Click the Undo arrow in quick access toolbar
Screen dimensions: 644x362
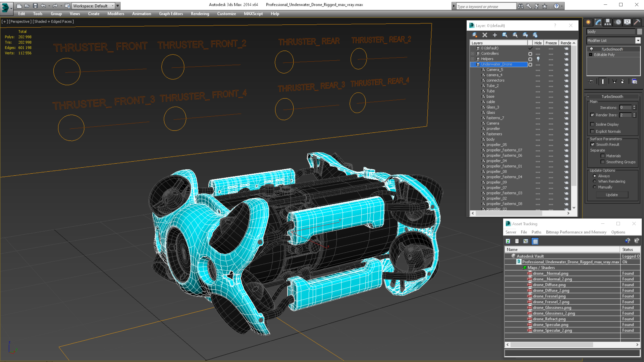[43, 6]
